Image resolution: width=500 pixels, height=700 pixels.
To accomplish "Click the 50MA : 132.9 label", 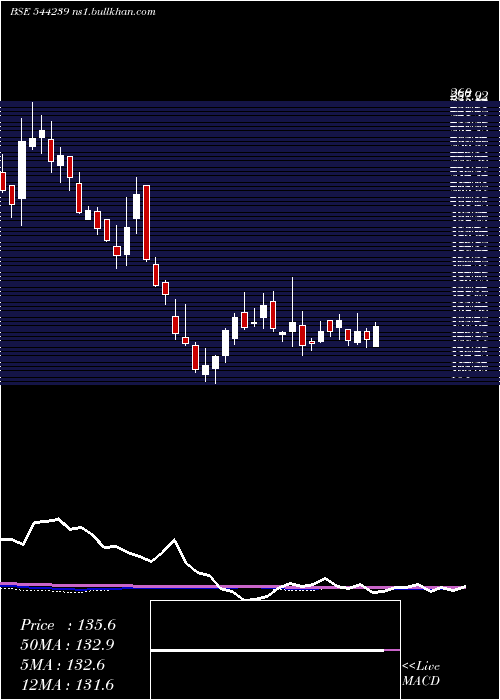I will 67,645.
